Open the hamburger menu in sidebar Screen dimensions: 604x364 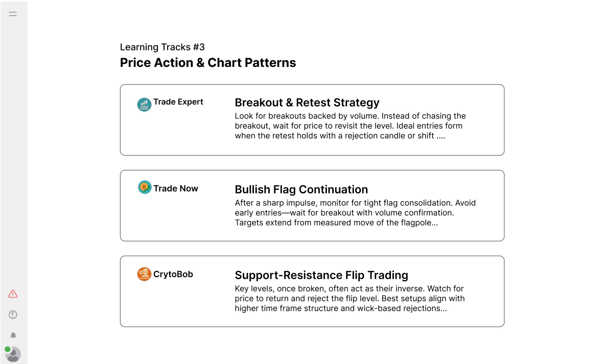[13, 14]
